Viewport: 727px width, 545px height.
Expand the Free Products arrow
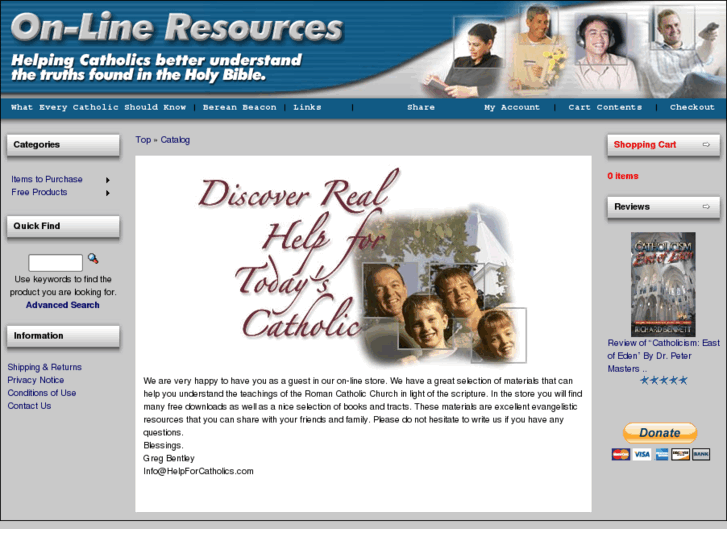pos(108,193)
